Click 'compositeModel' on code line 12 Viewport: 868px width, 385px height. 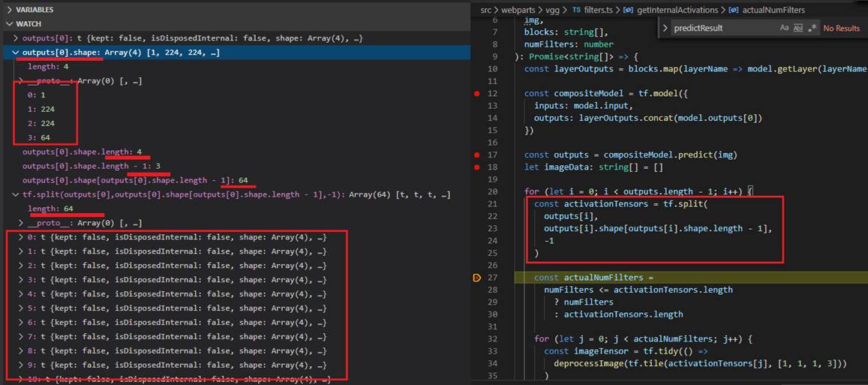[x=588, y=94]
